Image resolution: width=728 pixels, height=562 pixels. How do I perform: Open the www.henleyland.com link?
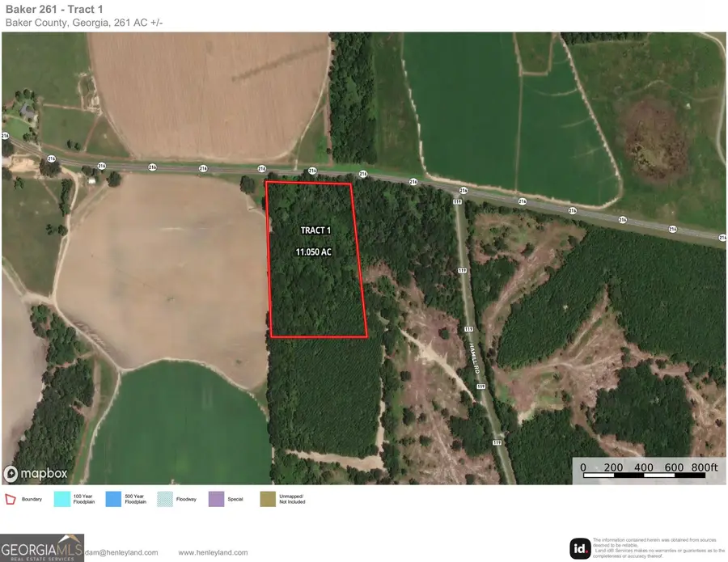coord(213,553)
